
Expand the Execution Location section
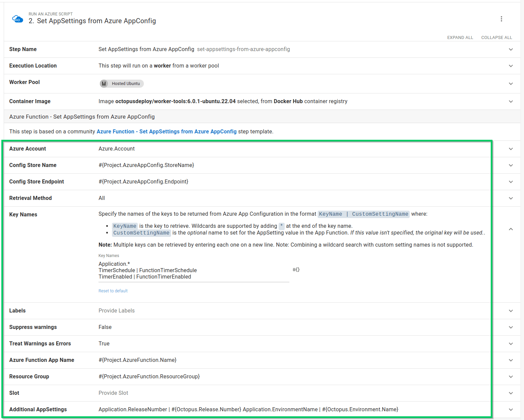click(511, 66)
